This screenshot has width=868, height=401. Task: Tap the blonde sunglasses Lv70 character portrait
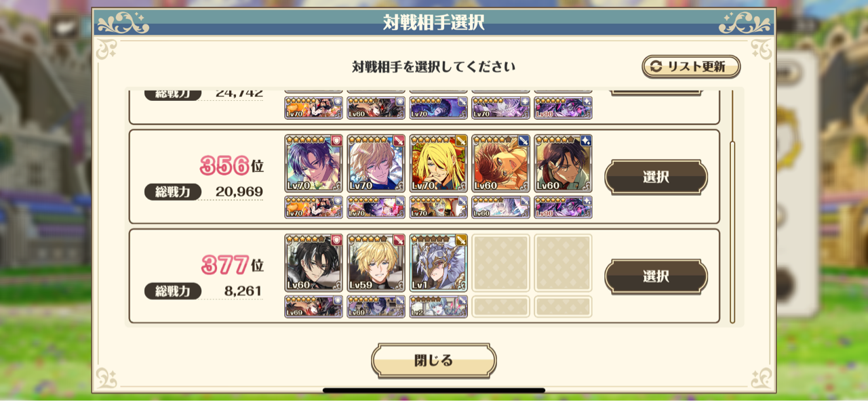pos(376,163)
